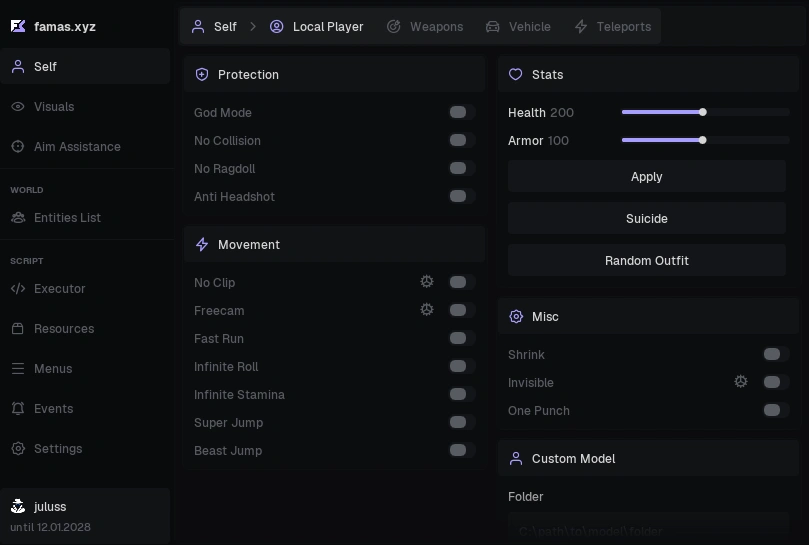Click the juluss account panel name
Screen dimensions: 809x545
tap(50, 507)
